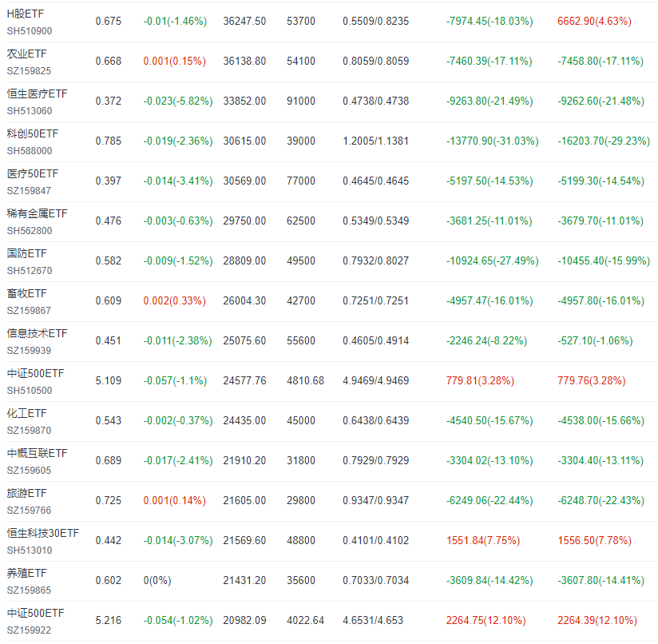Image resolution: width=658 pixels, height=644 pixels.
Task: Click the SZ159870 code
Action: pyautogui.click(x=29, y=431)
